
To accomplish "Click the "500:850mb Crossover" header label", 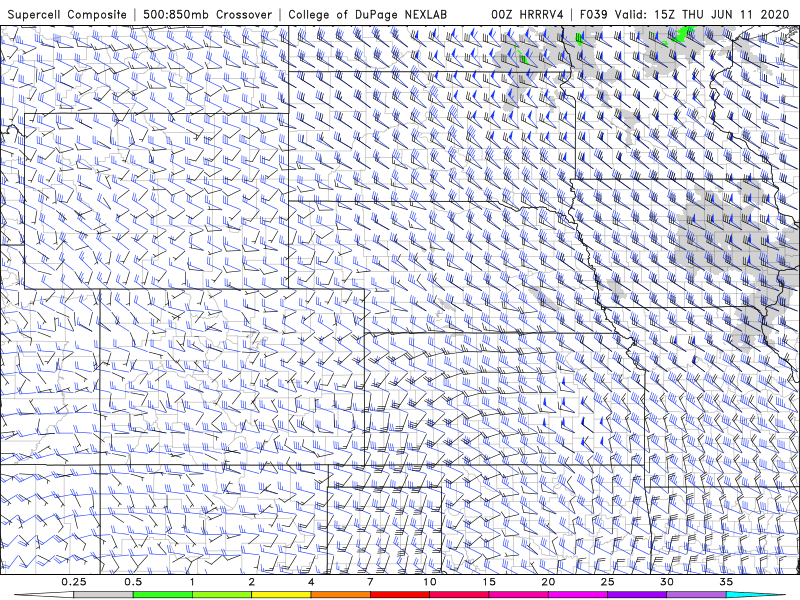I will (208, 15).
